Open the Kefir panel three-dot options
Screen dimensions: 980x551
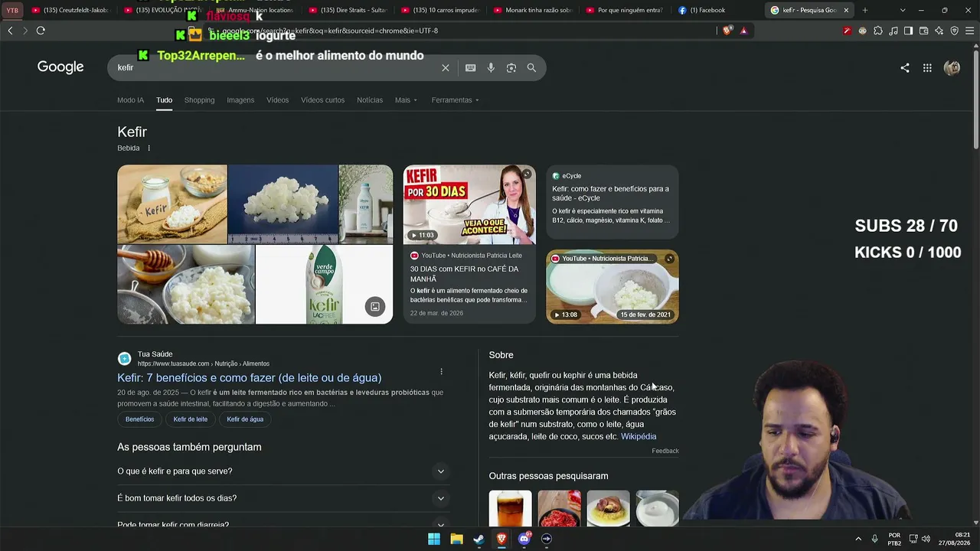click(149, 148)
